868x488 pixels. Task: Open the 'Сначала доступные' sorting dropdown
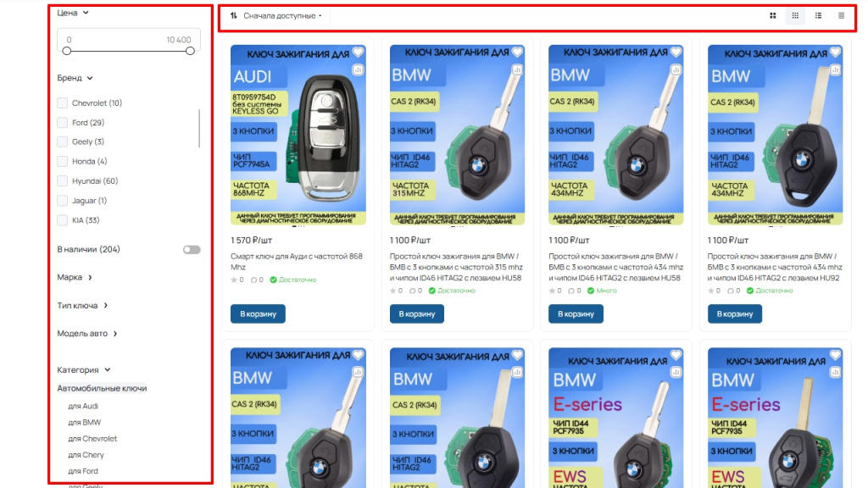277,15
